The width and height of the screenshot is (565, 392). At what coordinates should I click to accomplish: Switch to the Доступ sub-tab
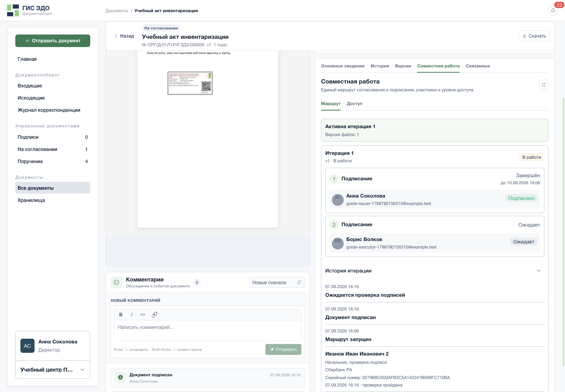(x=355, y=103)
